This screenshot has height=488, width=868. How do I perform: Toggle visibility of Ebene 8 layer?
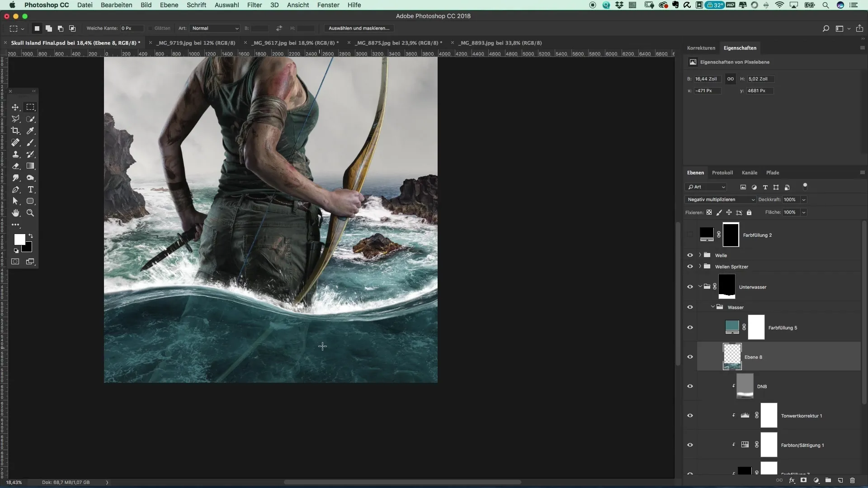coord(690,357)
